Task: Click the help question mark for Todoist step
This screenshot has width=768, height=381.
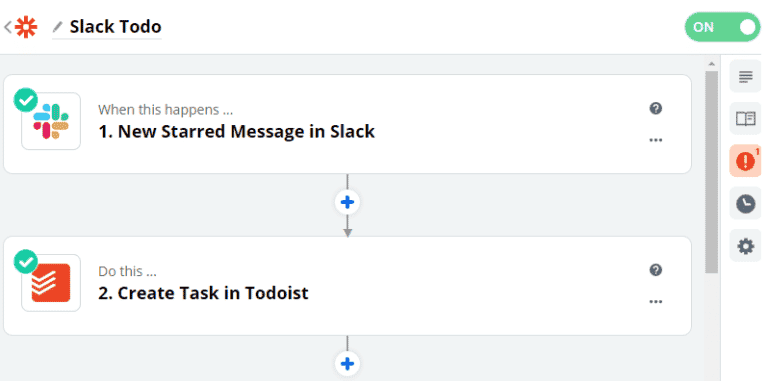Action: pos(656,270)
